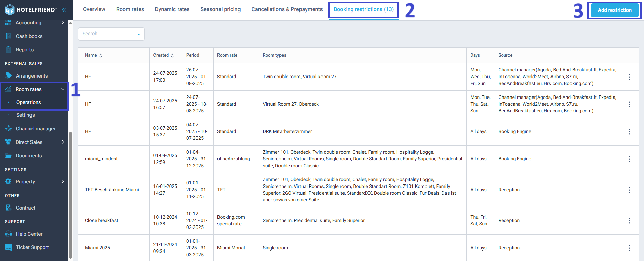Image resolution: width=644 pixels, height=261 pixels.
Task: Go to Channel manager page
Action: point(36,129)
